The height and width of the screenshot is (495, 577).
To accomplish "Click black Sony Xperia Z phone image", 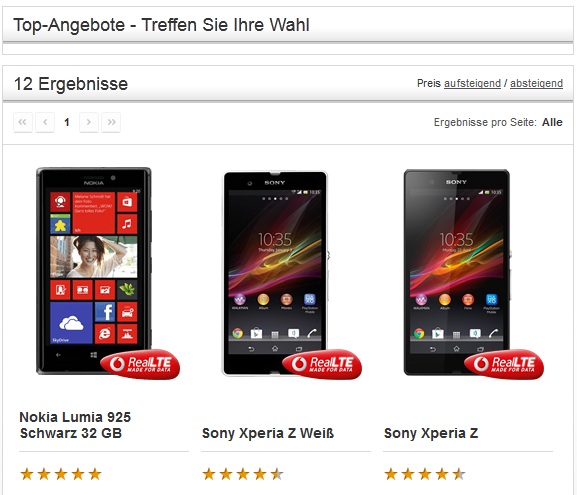I will coord(457,272).
